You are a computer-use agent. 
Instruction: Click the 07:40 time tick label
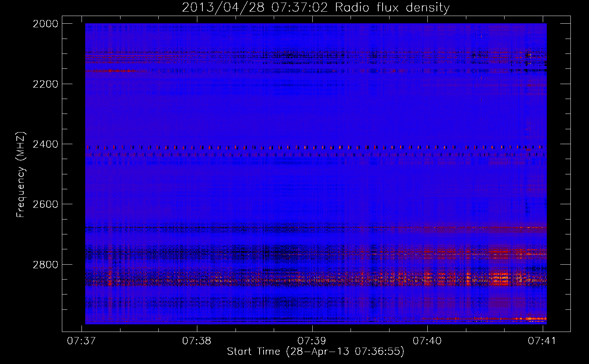pos(427,341)
